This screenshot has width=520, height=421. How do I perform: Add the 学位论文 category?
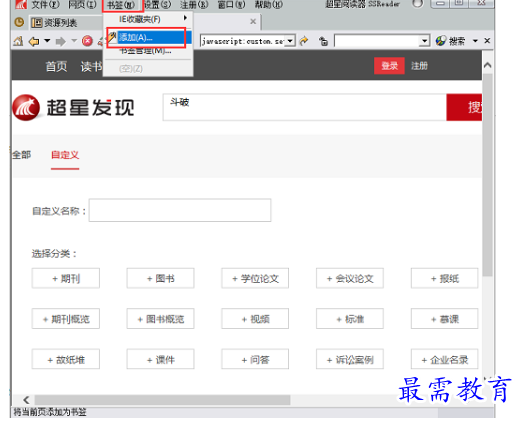pos(255,278)
